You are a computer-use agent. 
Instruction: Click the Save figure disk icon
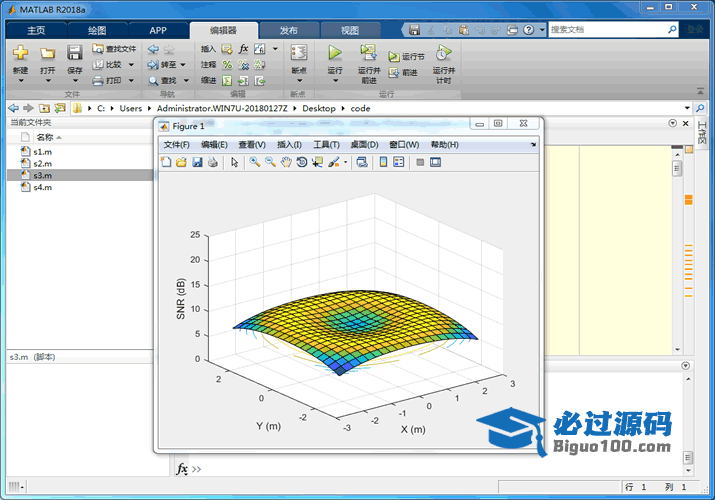pos(197,162)
